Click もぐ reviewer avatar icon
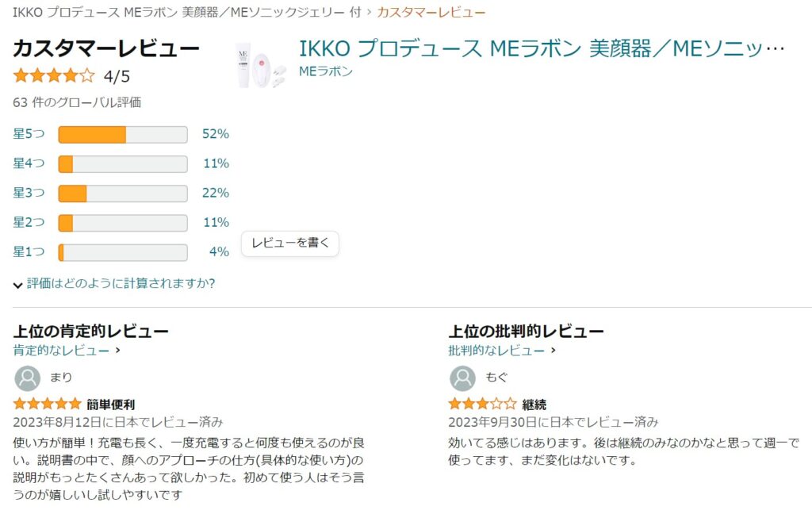The image size is (812, 510). click(462, 378)
